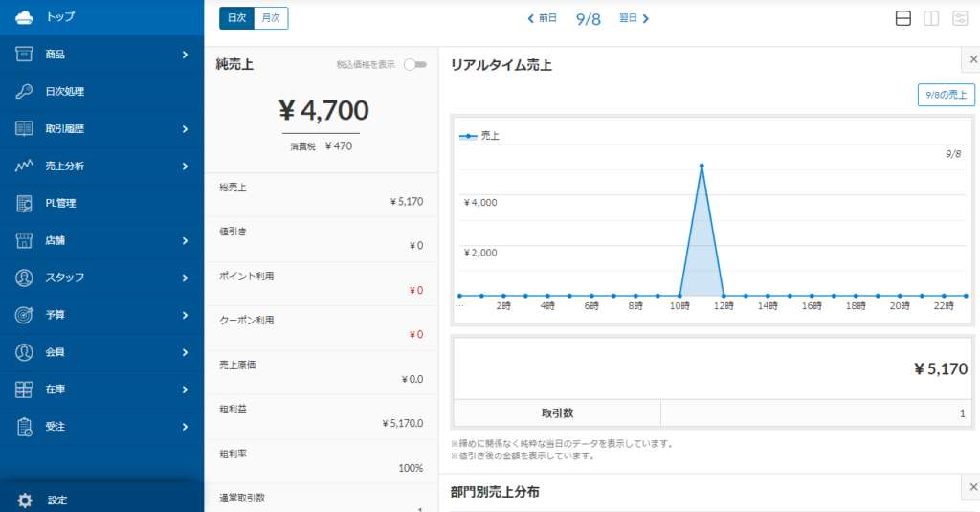Click the 日次処理 key icon
Image resolution: width=980 pixels, height=512 pixels.
tap(25, 92)
